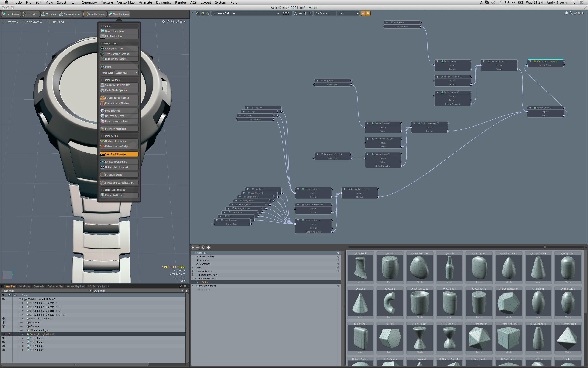Screen dimensions: 588x368
Task: Click the Hide Empty Nodes icon
Action: 102,59
